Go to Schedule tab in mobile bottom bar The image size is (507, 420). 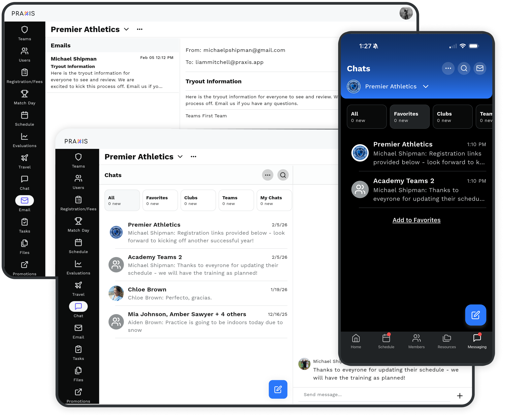click(386, 341)
